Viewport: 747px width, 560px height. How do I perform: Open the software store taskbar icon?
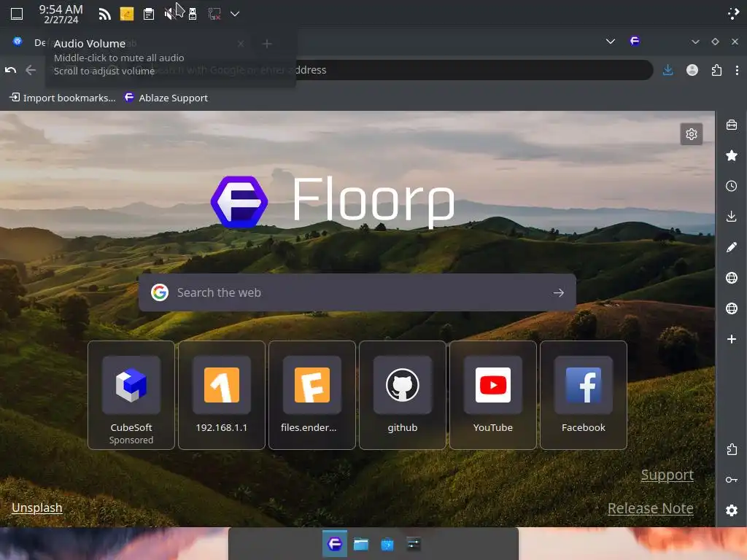[x=387, y=544]
